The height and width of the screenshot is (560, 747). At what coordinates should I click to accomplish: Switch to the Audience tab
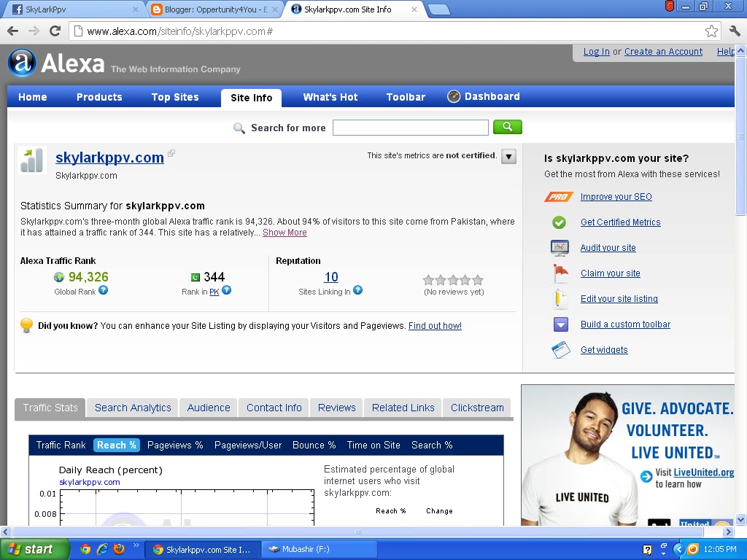(x=209, y=408)
